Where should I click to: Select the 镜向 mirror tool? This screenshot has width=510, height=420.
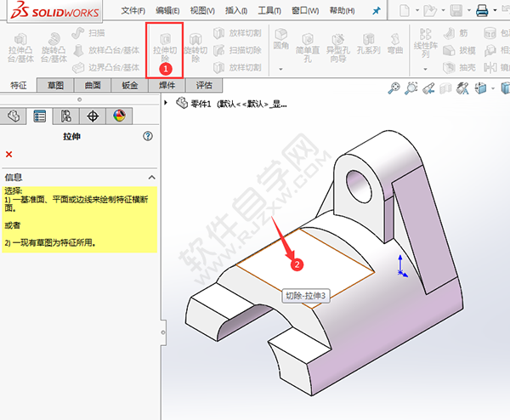(x=496, y=67)
